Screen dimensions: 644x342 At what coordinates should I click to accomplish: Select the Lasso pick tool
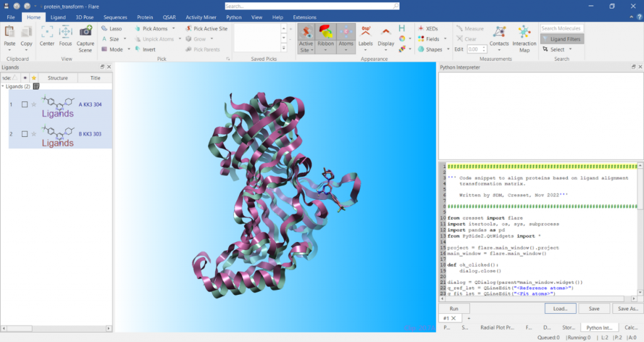tap(111, 29)
